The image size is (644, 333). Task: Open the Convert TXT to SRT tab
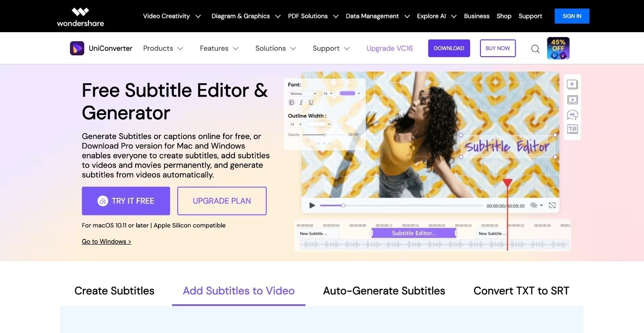coord(521,291)
